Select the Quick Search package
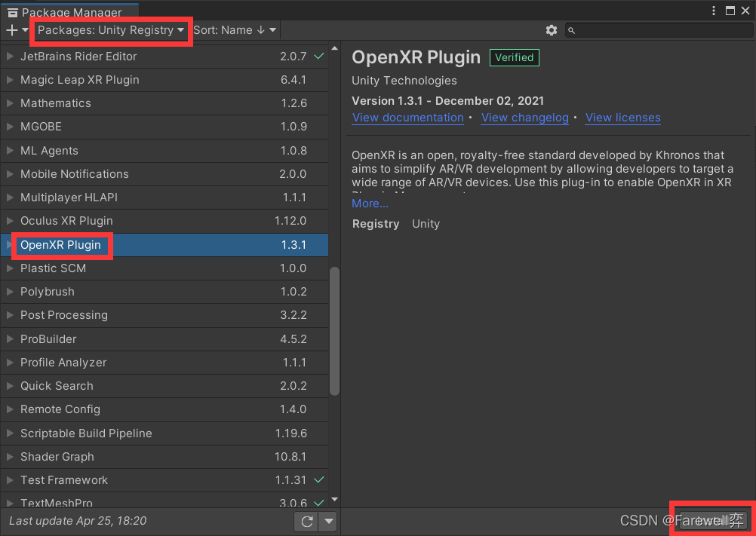The height and width of the screenshot is (536, 756). (x=164, y=386)
